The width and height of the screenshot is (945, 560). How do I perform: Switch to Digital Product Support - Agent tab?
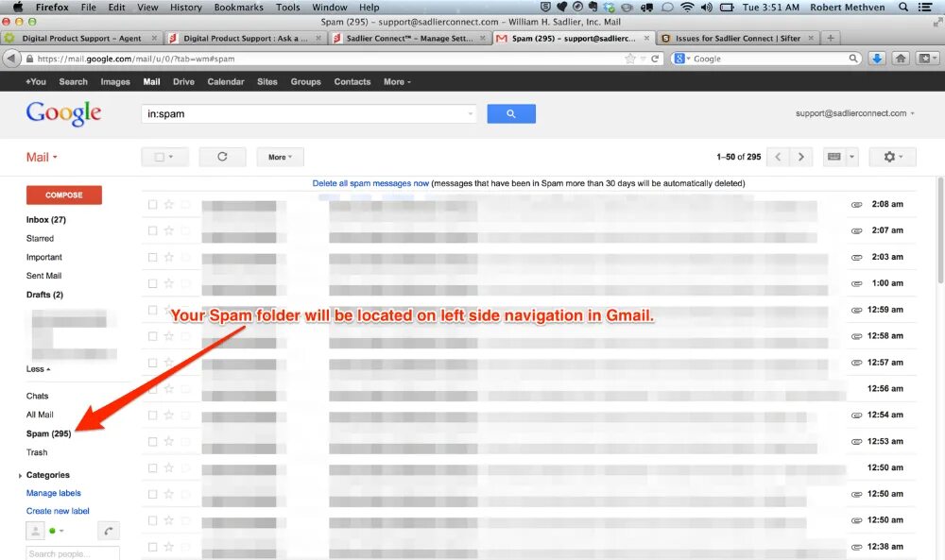point(81,38)
